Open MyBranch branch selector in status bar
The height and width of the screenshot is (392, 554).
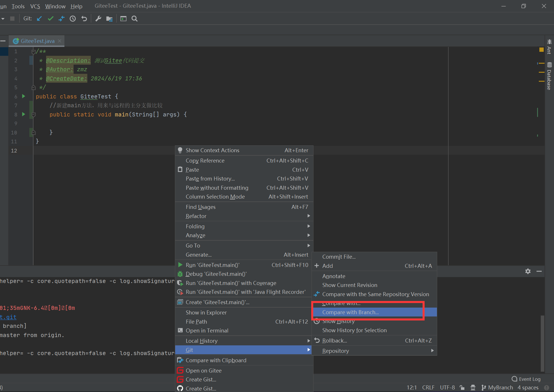(x=497, y=387)
